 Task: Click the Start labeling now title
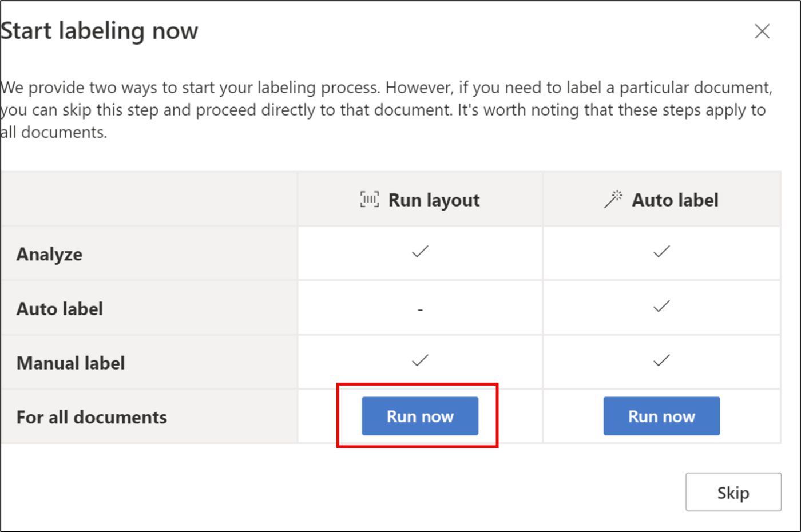(100, 31)
